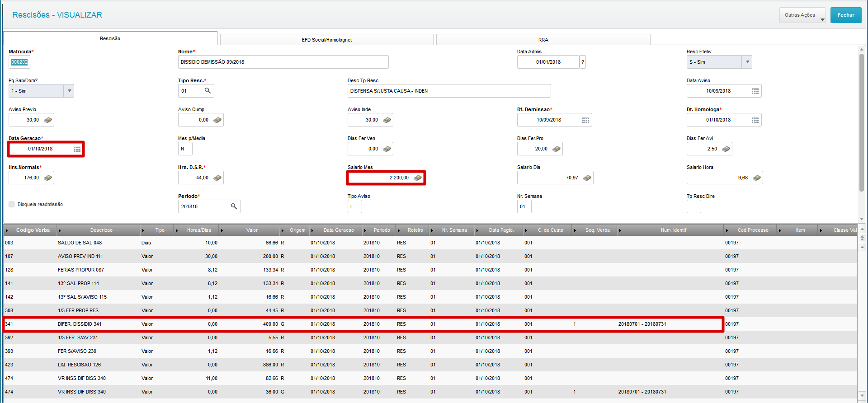Viewport: 868px width, 403px height.
Task: Select the LIQ. RESCISAO 126 row
Action: [430, 365]
